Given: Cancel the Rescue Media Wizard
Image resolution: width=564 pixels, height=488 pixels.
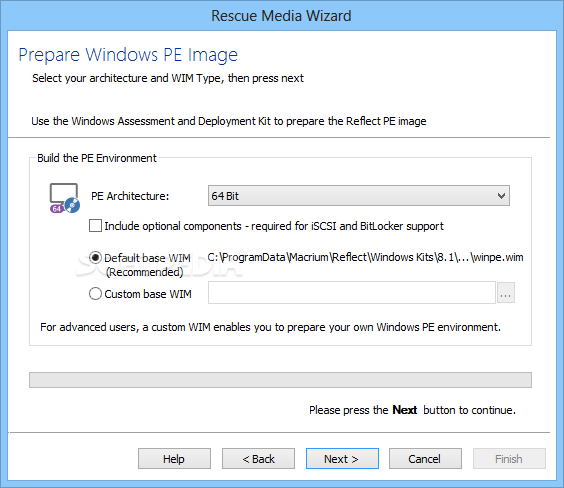Looking at the screenshot, I should [425, 459].
